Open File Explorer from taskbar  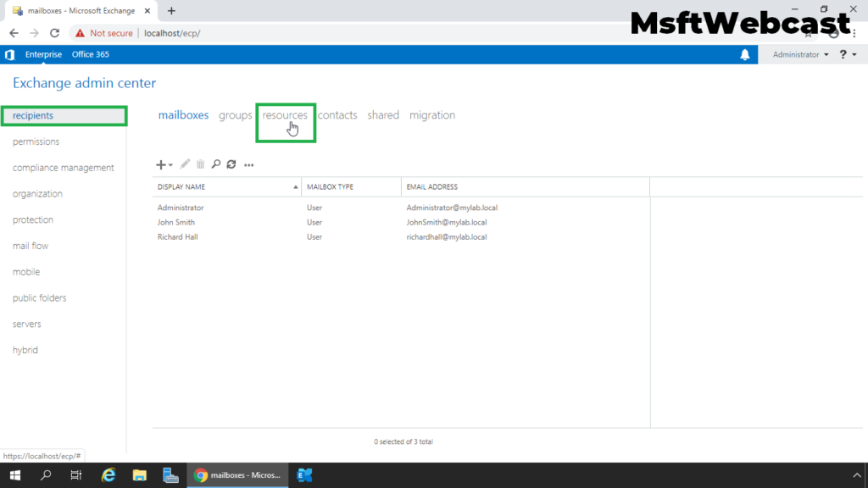pyautogui.click(x=140, y=475)
